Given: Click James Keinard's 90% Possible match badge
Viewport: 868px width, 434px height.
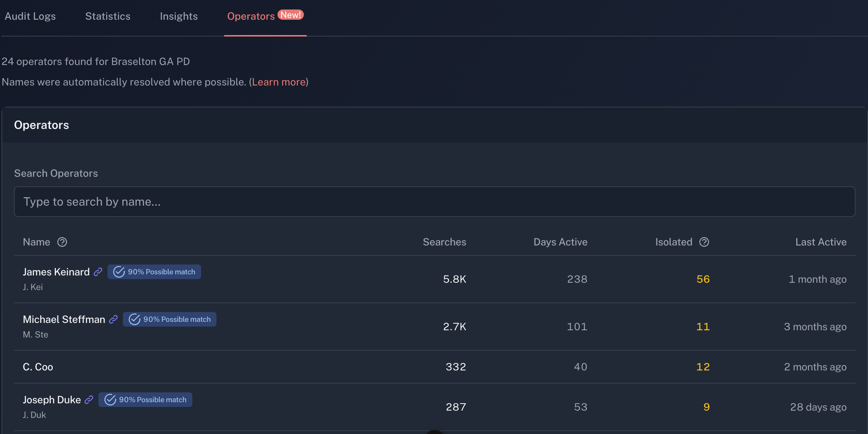Looking at the screenshot, I should click(154, 272).
